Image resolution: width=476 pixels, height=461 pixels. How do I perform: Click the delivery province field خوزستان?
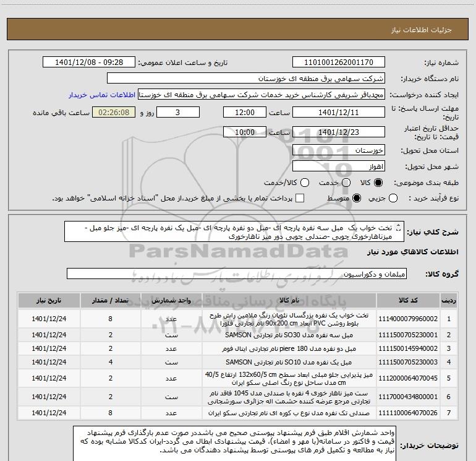click(x=339, y=150)
